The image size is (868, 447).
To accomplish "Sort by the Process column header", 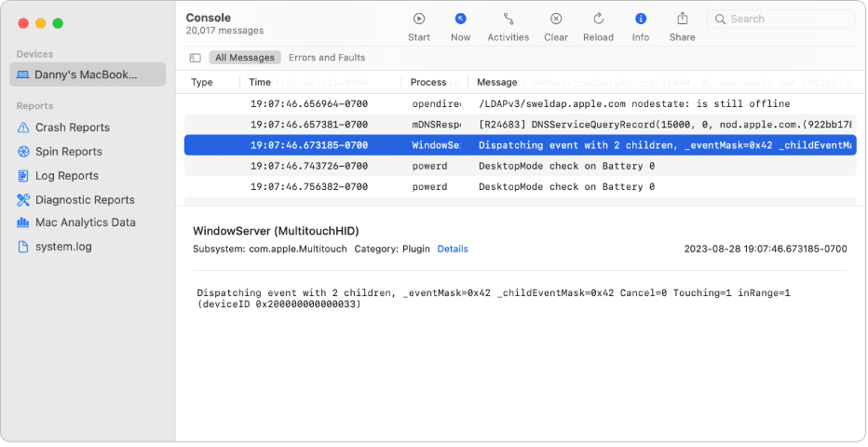I will 428,82.
